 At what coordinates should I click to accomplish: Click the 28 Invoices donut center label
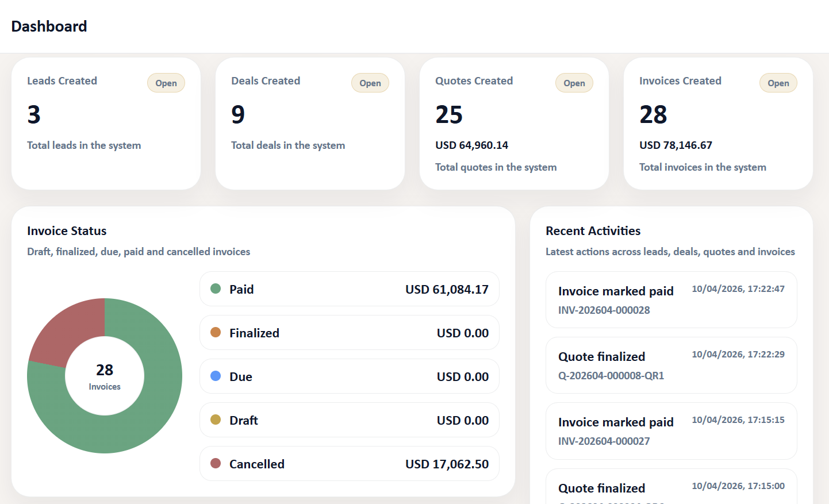(x=105, y=376)
